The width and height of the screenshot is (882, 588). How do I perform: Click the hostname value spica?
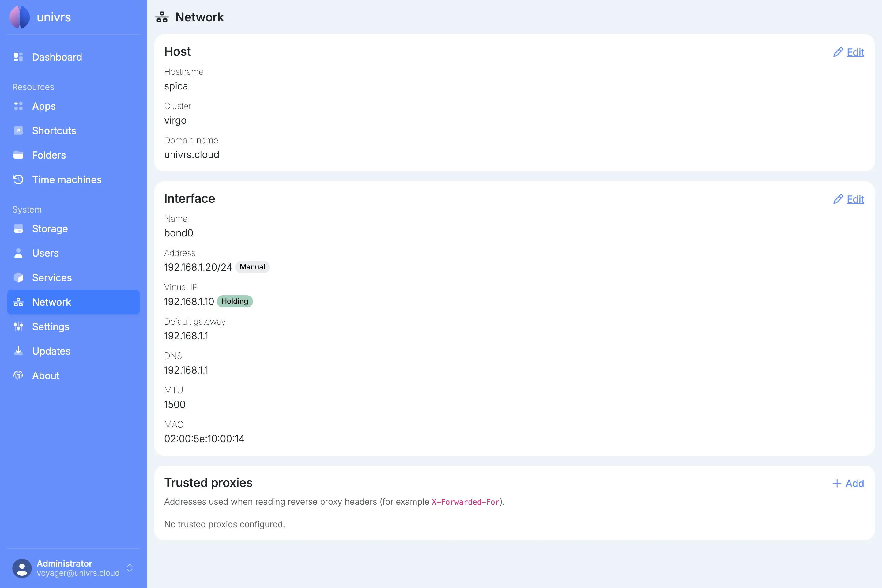pos(176,86)
